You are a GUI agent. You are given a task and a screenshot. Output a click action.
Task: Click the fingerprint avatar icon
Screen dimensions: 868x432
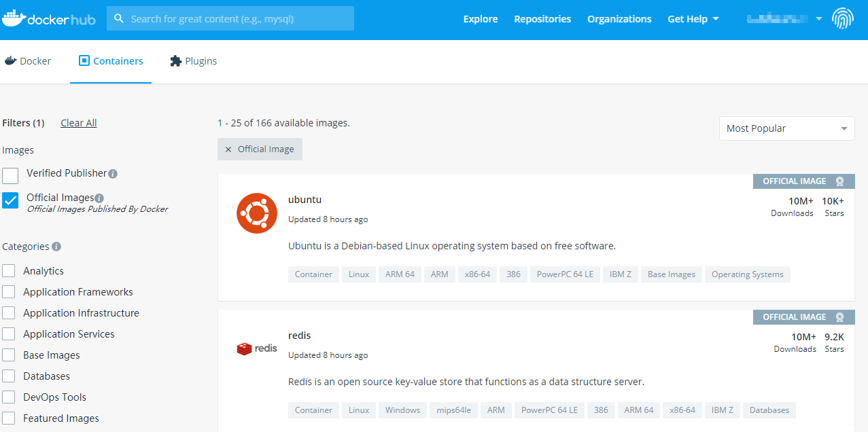point(843,18)
